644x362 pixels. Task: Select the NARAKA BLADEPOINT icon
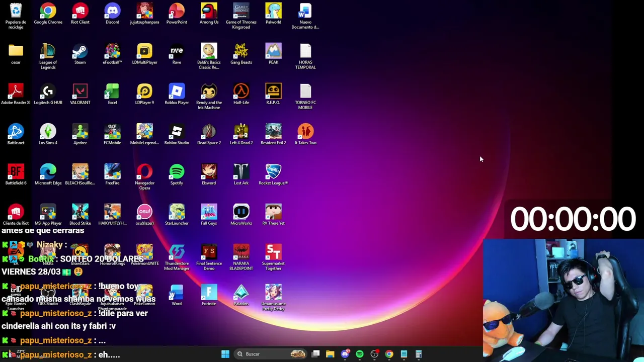click(241, 257)
